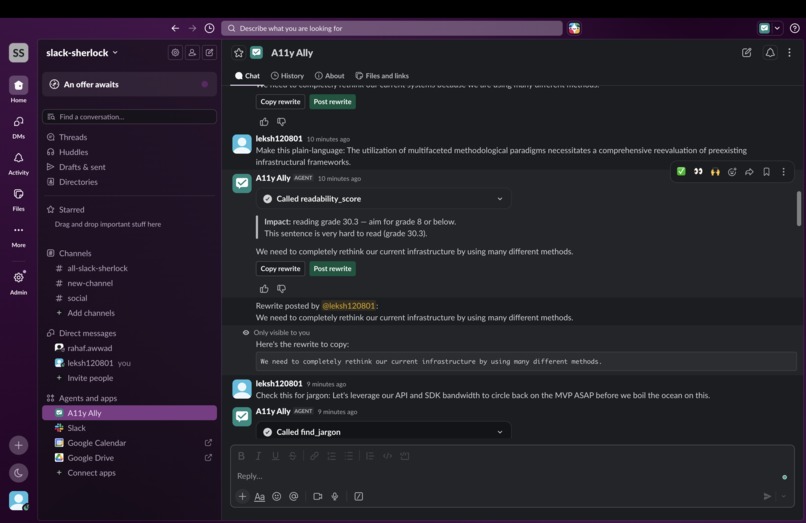Open notification bell in chat header

770,52
